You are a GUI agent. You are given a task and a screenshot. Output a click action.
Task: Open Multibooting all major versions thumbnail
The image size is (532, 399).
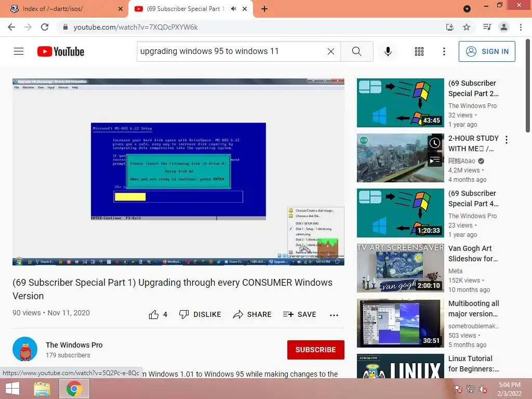[401, 323]
